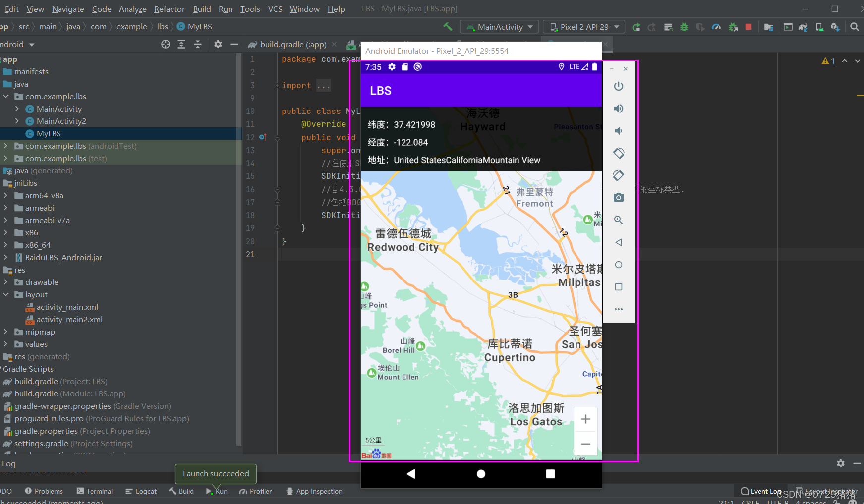Click emulator volume up icon
The image size is (864, 504).
[x=619, y=109]
